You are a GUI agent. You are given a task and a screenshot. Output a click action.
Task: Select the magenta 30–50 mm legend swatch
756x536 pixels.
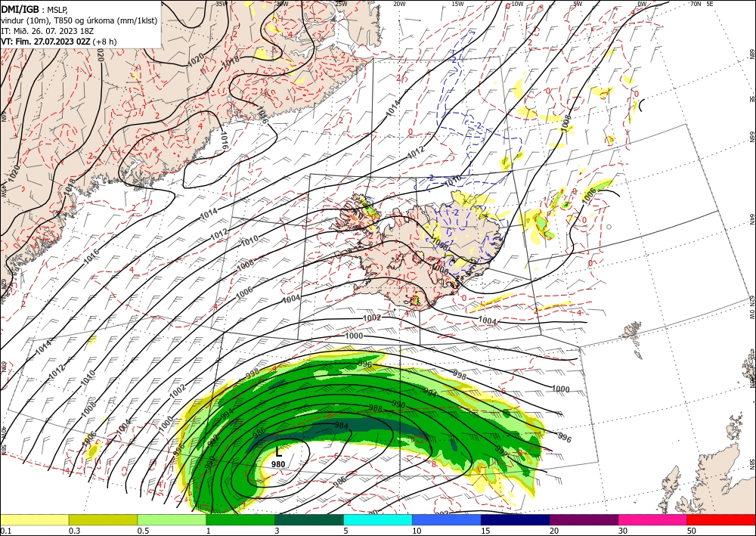(653, 519)
